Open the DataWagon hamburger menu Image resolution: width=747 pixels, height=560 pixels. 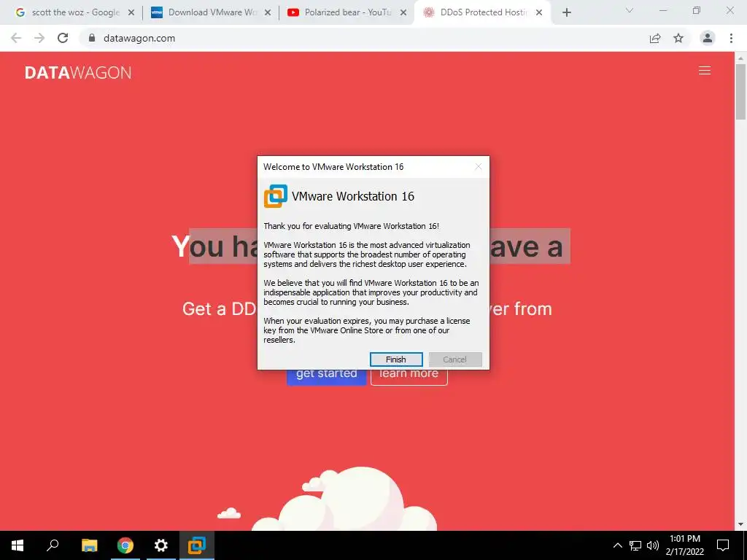pyautogui.click(x=705, y=71)
